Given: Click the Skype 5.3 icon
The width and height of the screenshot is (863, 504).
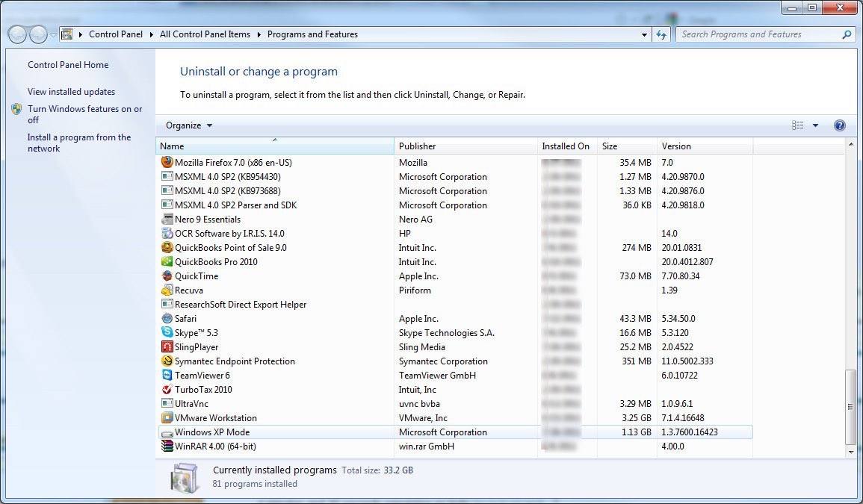Looking at the screenshot, I should (167, 332).
